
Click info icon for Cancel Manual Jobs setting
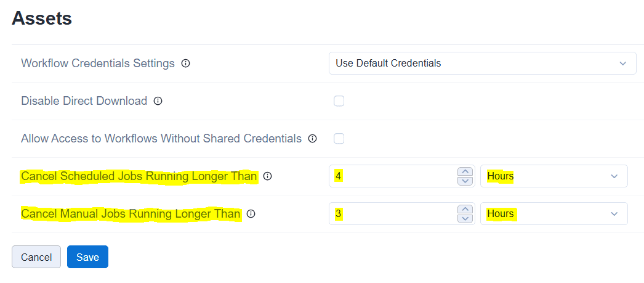click(251, 214)
